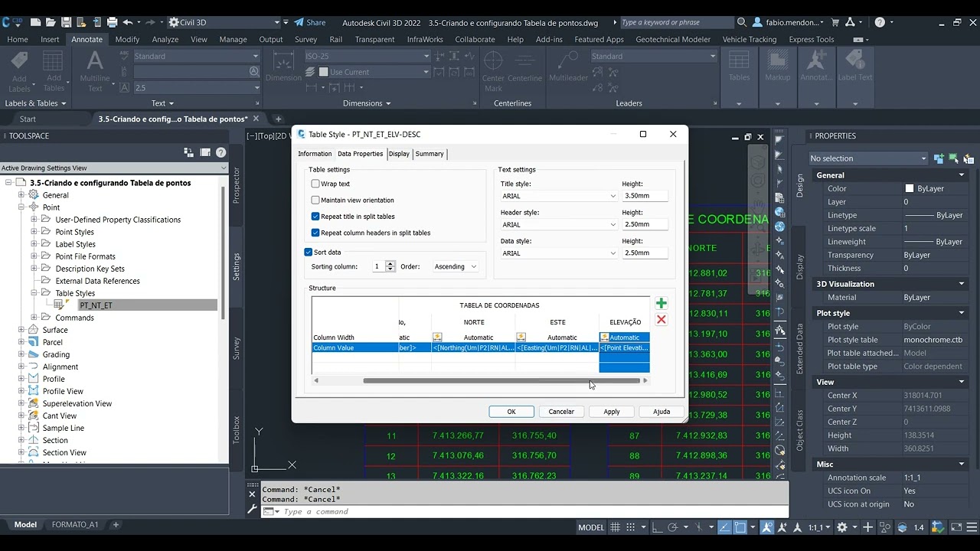The height and width of the screenshot is (551, 980).
Task: Collapse the Table Styles tree node
Action: (x=34, y=293)
